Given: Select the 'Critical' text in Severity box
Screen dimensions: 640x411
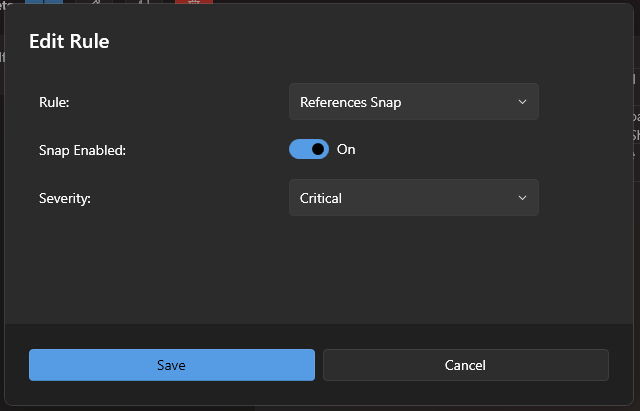Looking at the screenshot, I should pyautogui.click(x=321, y=198).
